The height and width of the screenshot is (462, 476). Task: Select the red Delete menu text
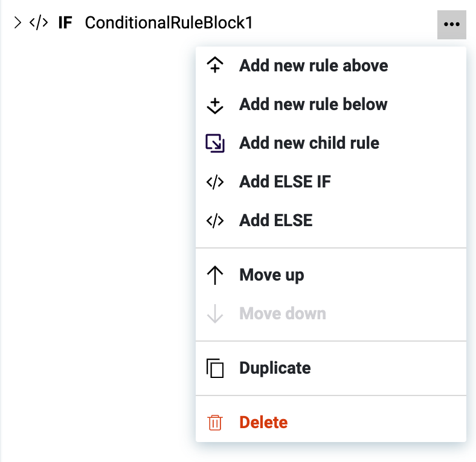[263, 422]
